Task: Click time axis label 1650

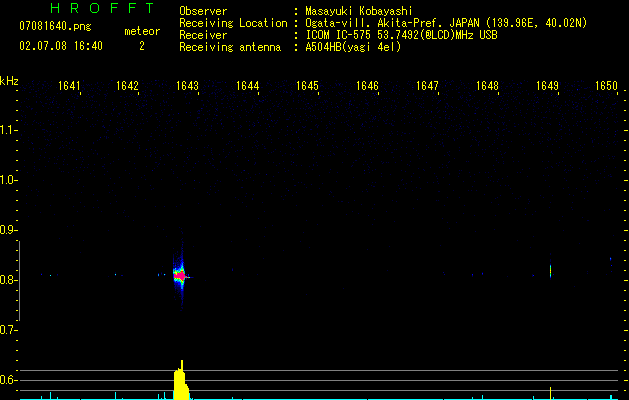Action: point(607,86)
